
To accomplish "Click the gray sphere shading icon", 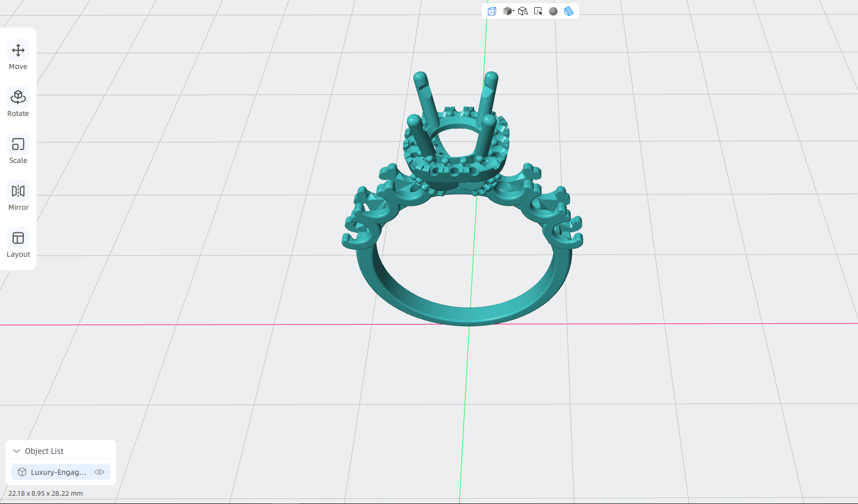I will coord(553,11).
